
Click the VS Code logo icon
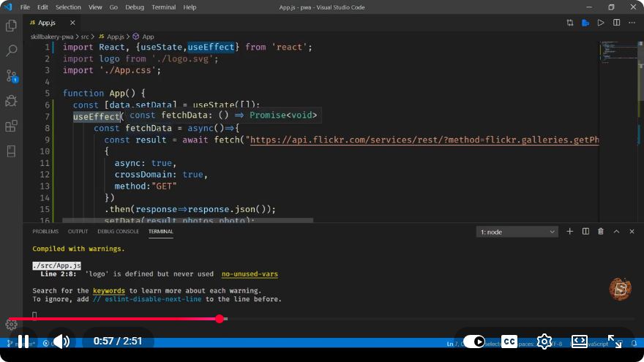coord(8,7)
